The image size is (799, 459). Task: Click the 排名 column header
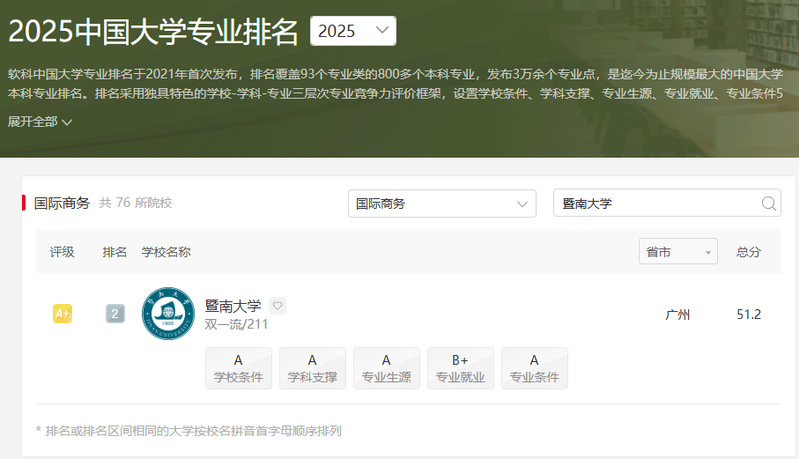tap(115, 252)
